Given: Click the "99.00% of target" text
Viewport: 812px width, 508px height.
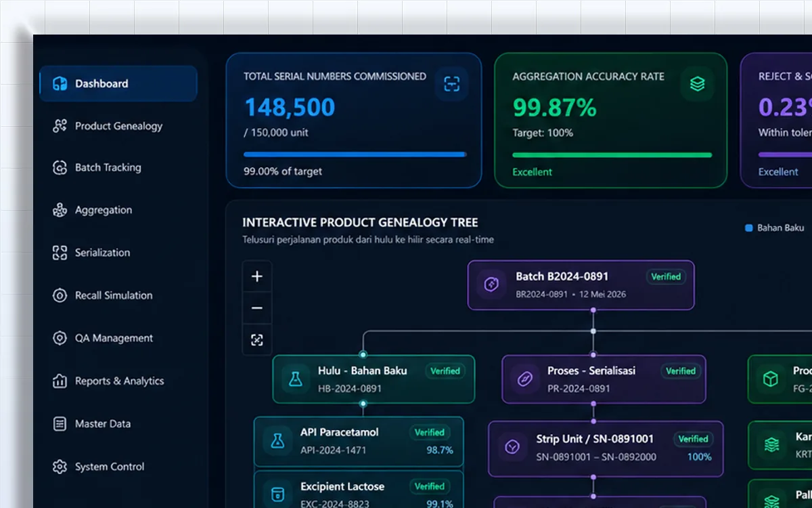Looking at the screenshot, I should pyautogui.click(x=283, y=171).
